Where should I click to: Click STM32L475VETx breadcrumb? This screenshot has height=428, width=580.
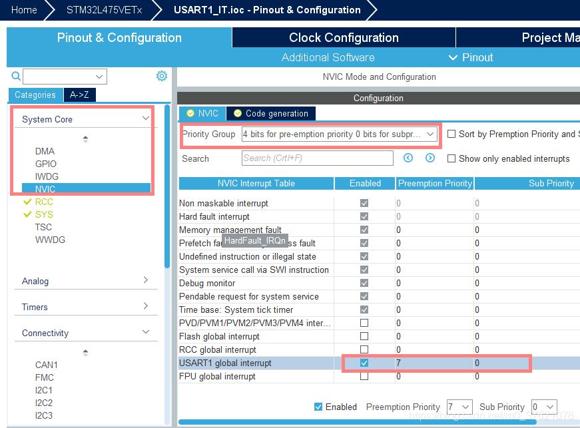pyautogui.click(x=104, y=10)
